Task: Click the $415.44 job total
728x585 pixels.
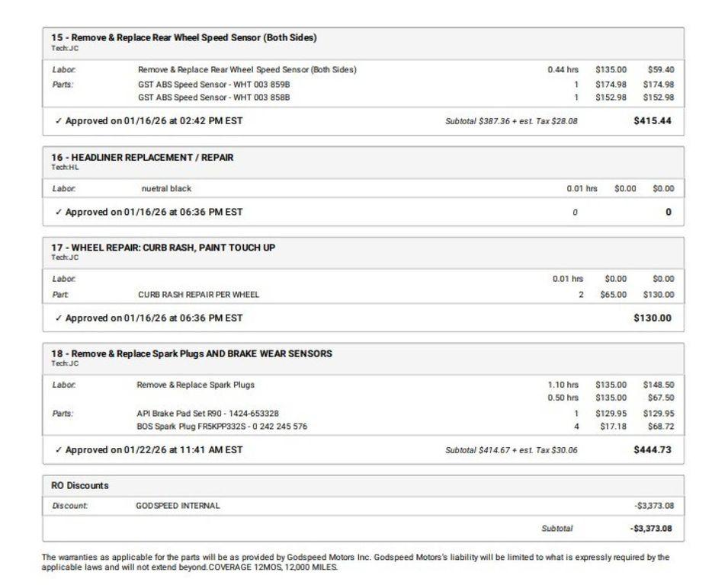Action: 652,121
